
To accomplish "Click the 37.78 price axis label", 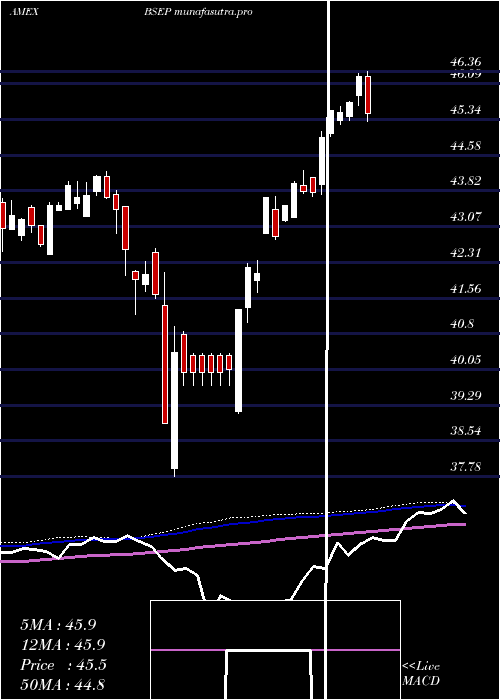I will click(x=465, y=467).
